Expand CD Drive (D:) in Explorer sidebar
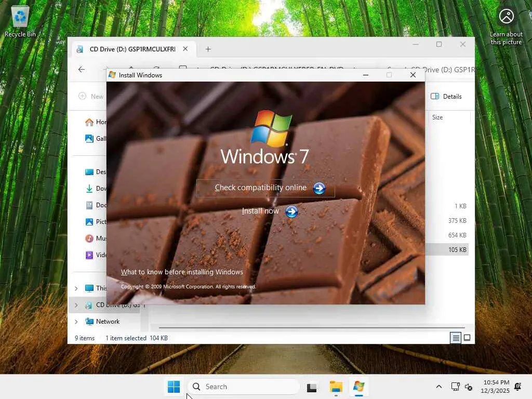The height and width of the screenshot is (399, 532). [x=76, y=305]
